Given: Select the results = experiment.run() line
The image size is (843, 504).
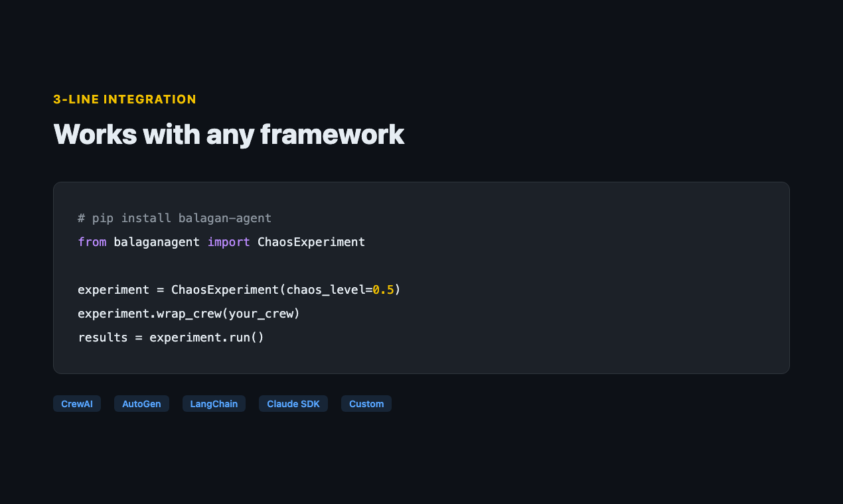Looking at the screenshot, I should 171,337.
